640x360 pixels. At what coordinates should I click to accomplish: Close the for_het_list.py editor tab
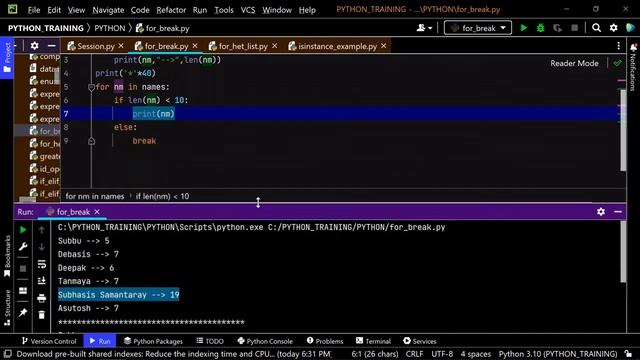tap(274, 46)
